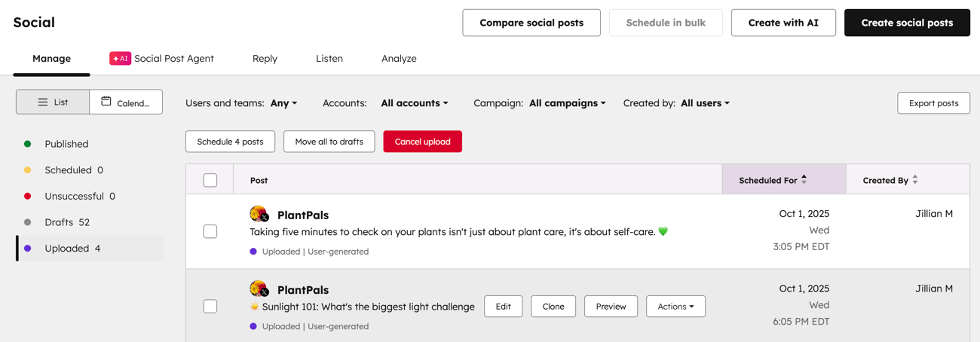Switch to List view
This screenshot has width=980, height=342.
(53, 102)
